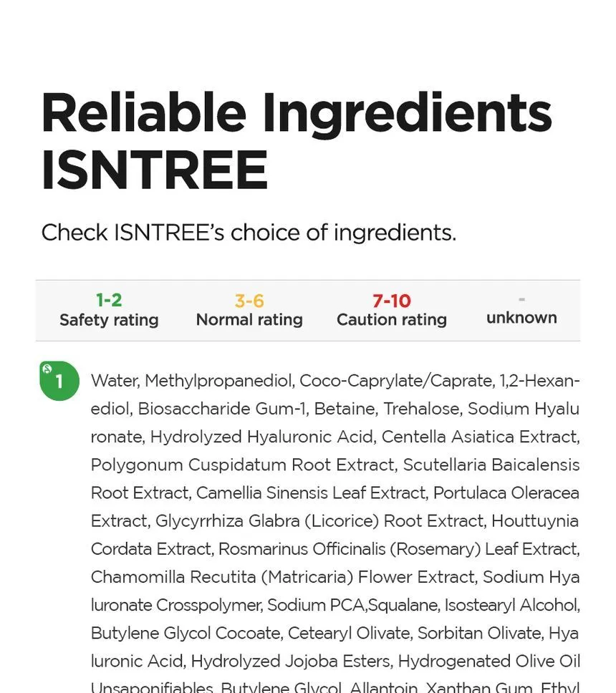Click the Check ISNTREE's choice of ingredients subtitle
Viewport: 616px width, 693px height.
point(249,233)
